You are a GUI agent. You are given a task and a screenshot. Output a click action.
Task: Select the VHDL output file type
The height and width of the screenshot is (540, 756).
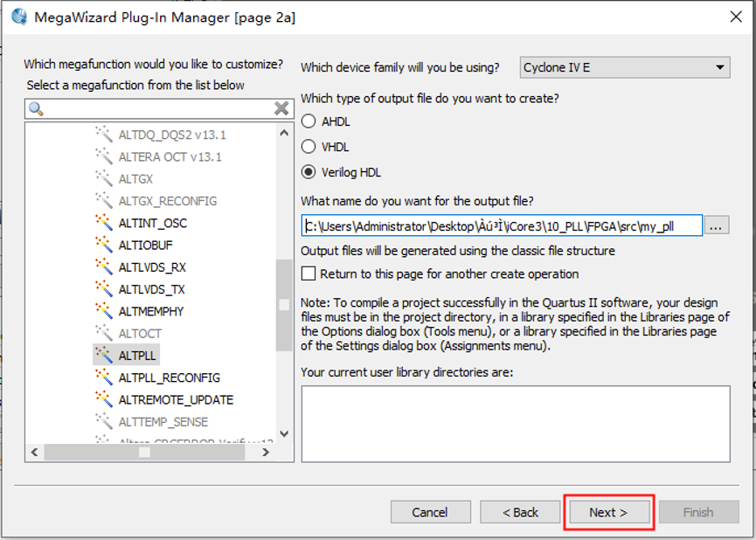click(309, 147)
